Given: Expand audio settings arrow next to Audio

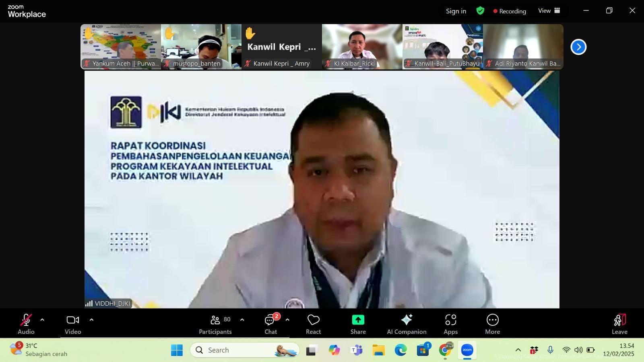Looking at the screenshot, I should click(42, 320).
